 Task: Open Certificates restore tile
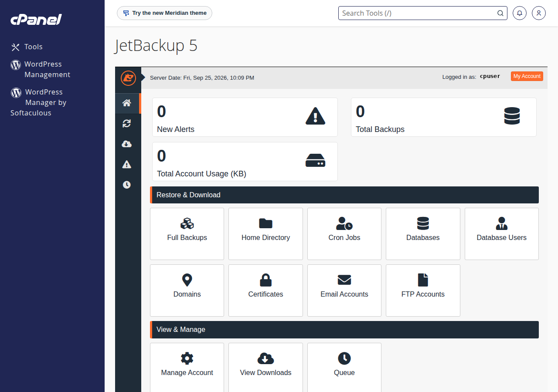click(265, 291)
